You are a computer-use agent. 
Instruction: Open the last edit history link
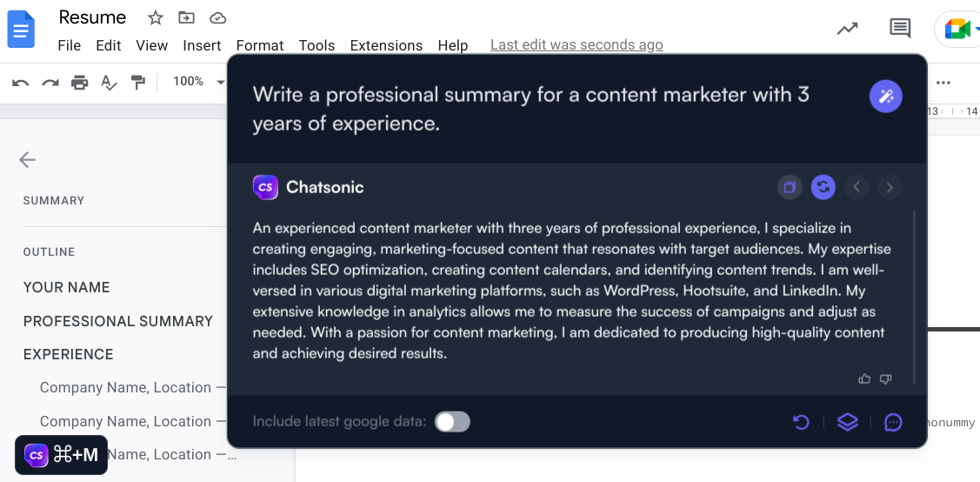577,44
